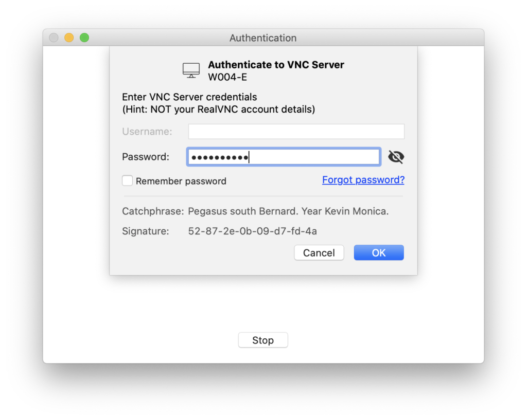Image resolution: width=527 pixels, height=420 pixels.
Task: Click the Authentication window title text
Action: (x=262, y=38)
